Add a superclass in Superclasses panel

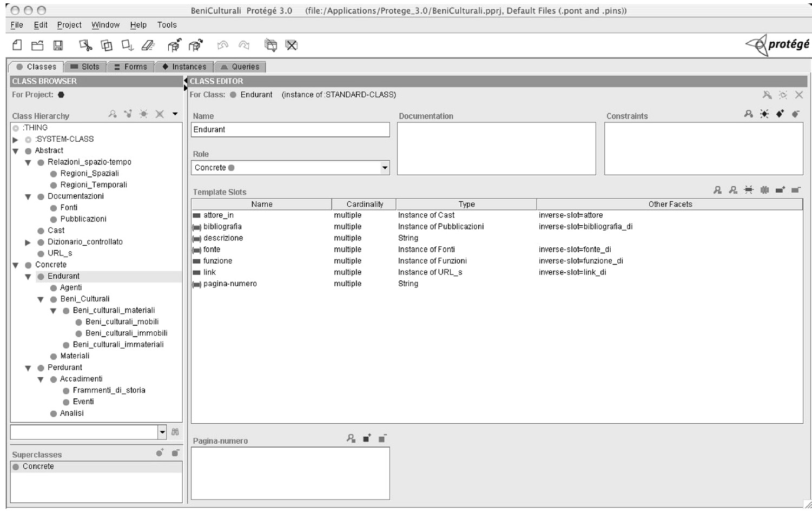pyautogui.click(x=160, y=453)
